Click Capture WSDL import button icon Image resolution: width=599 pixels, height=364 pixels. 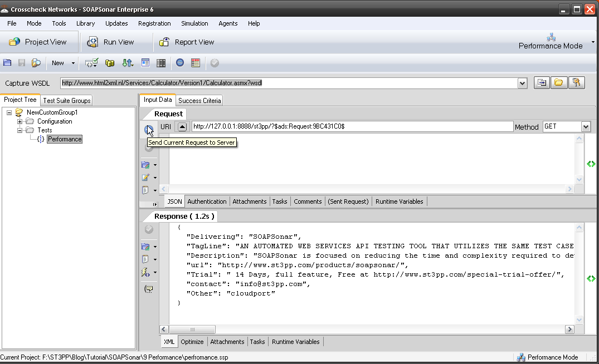click(x=542, y=82)
